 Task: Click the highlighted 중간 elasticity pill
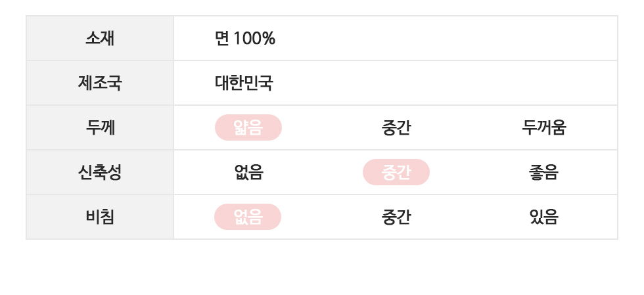396,172
